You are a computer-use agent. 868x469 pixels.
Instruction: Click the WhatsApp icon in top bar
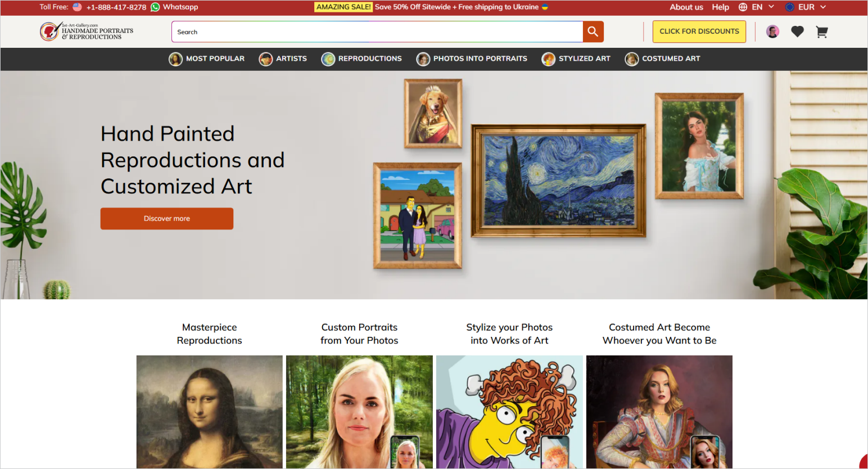coord(155,7)
